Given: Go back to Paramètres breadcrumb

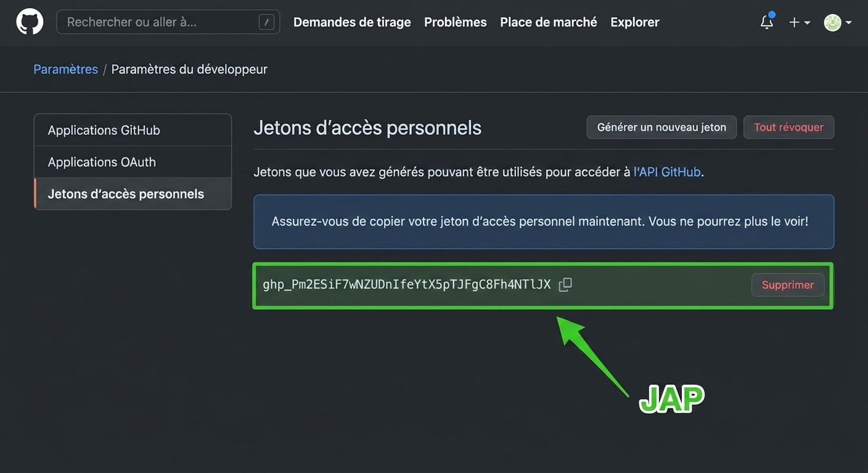Looking at the screenshot, I should tap(65, 69).
